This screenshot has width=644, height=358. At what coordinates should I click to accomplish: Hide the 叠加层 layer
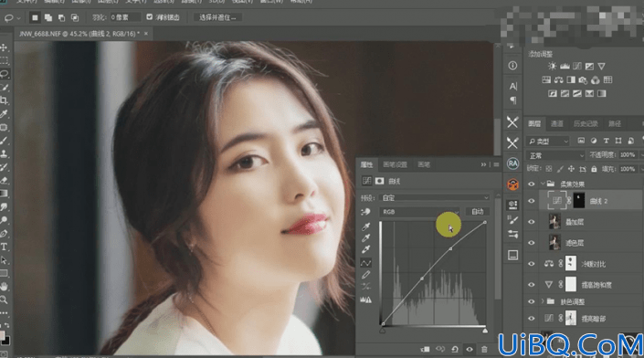[532, 222]
